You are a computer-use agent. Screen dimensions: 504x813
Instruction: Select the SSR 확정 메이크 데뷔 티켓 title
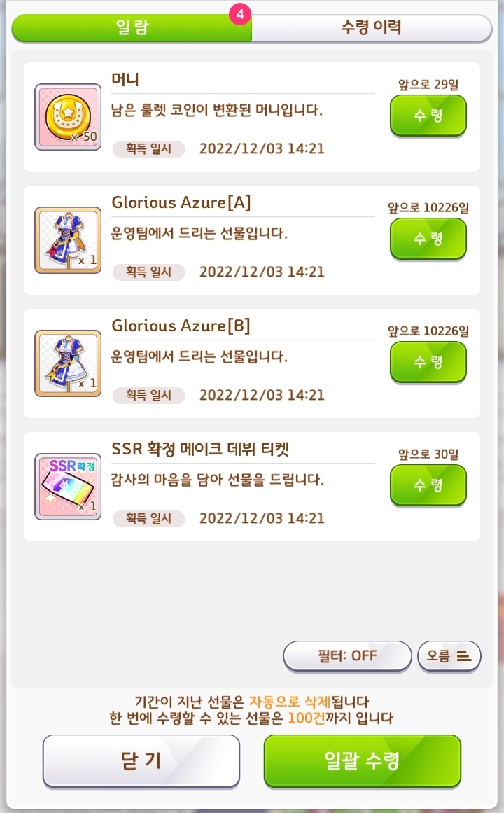200,448
